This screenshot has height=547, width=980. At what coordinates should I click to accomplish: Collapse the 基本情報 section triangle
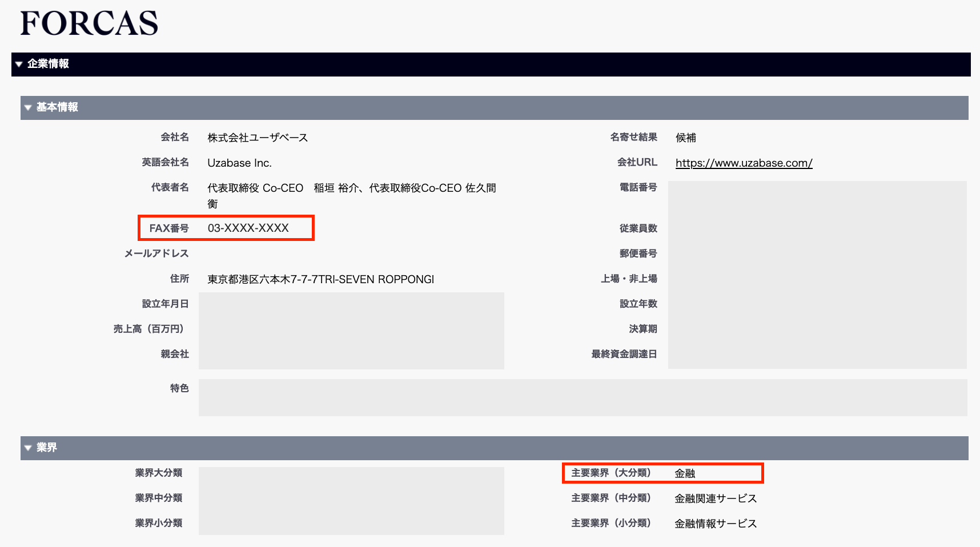(x=28, y=107)
